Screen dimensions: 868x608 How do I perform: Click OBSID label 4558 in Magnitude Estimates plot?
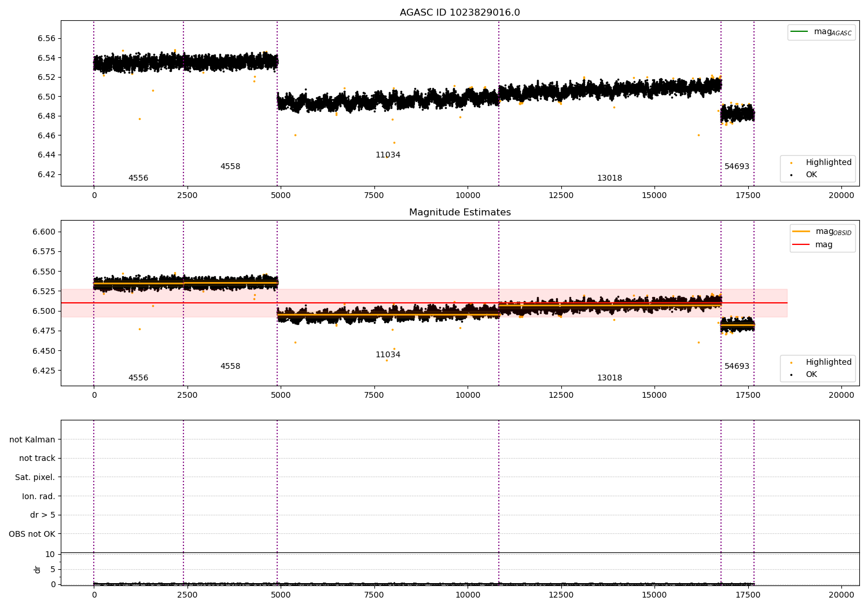[230, 367]
